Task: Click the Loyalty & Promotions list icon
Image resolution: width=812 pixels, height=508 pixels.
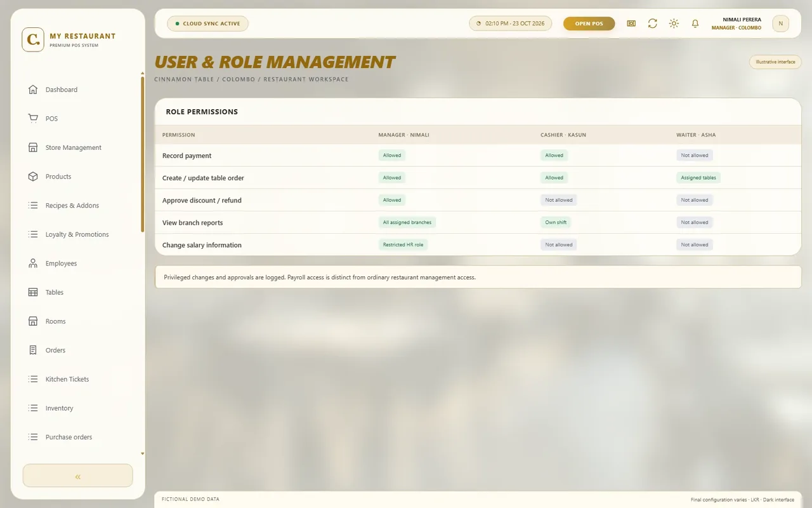Action: click(x=33, y=234)
